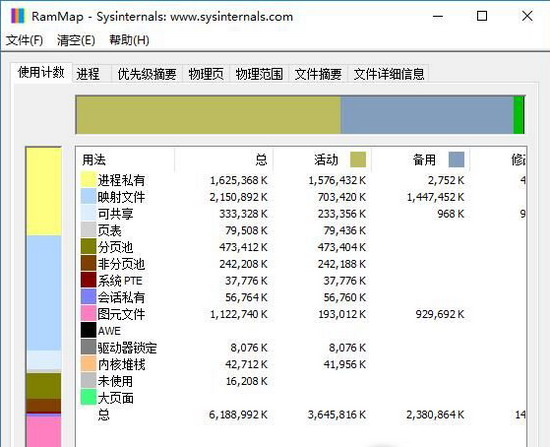550x447 pixels.
Task: Select the 驱动器锁定 row label
Action: pos(127,348)
